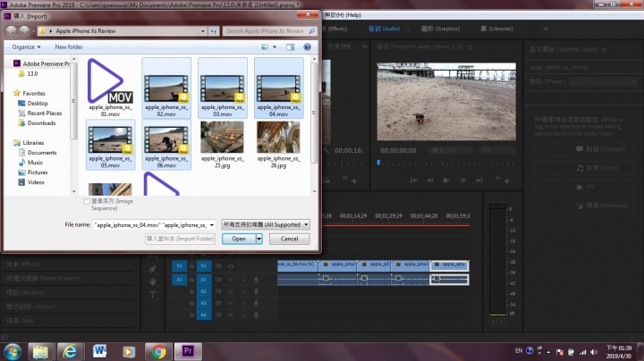Cancel the Import dialog
Image resolution: width=644 pixels, height=361 pixels.
[289, 239]
